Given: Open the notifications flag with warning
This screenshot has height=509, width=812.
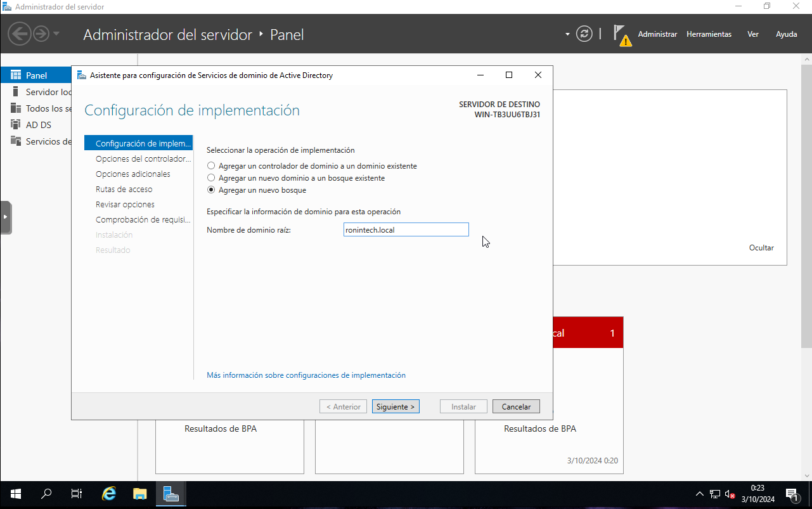Looking at the screenshot, I should pos(622,35).
